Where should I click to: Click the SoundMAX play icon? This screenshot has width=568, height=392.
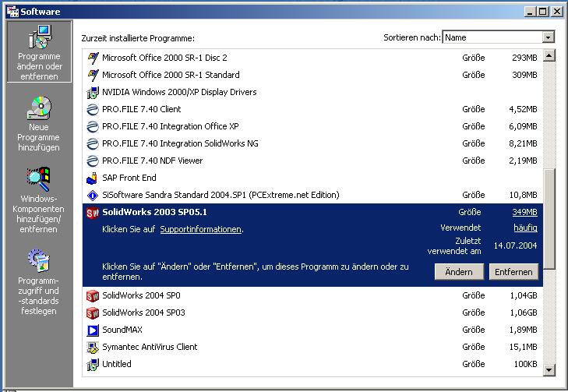93,330
